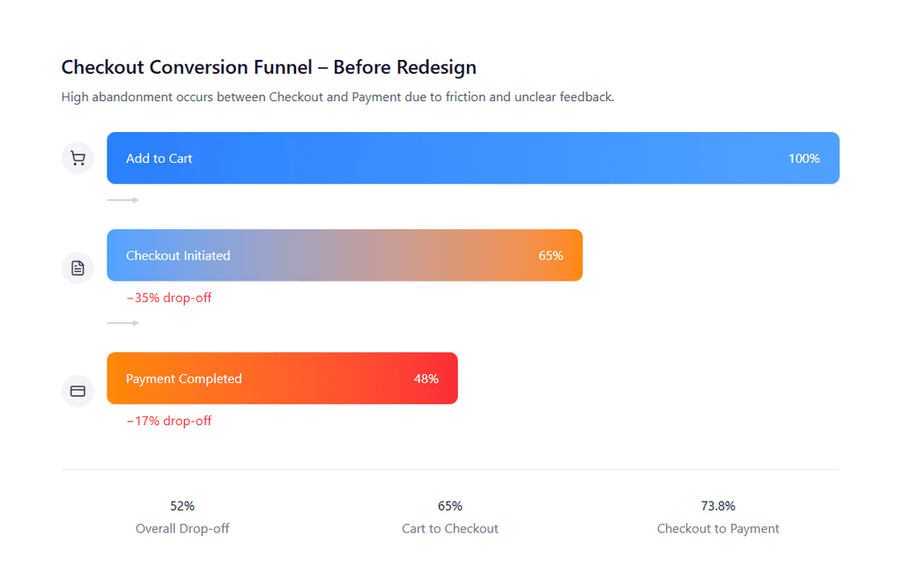Click the 48% label in Payment bar
Viewport: 902px width, 588px height.
(x=425, y=379)
